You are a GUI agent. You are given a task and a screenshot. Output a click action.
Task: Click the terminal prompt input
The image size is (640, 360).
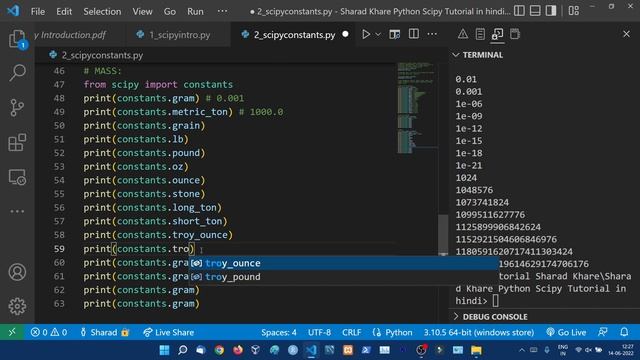pos(496,301)
